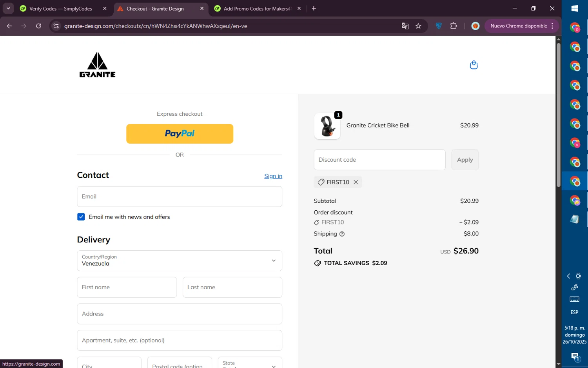Click the page vertical scrollbar

[x=559, y=115]
